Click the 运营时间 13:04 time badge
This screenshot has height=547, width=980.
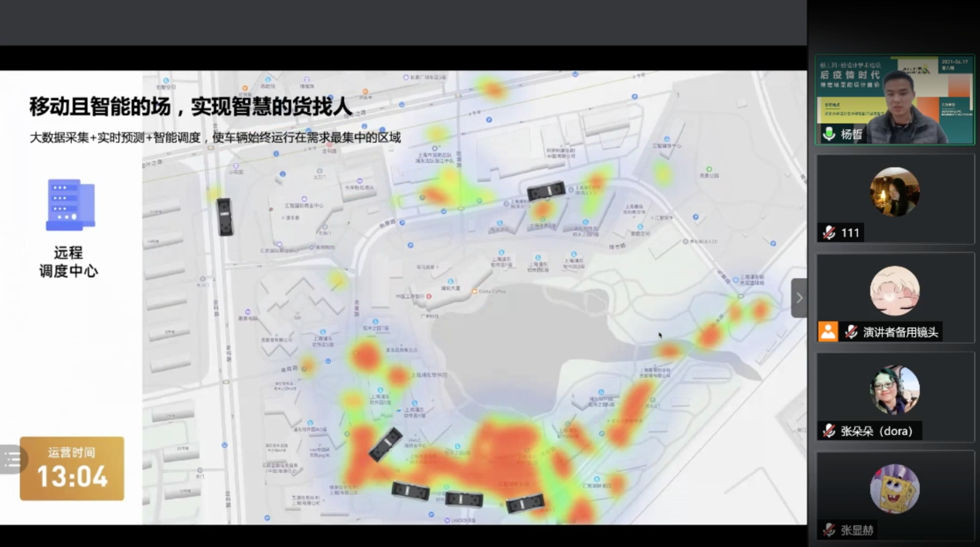pos(72,468)
